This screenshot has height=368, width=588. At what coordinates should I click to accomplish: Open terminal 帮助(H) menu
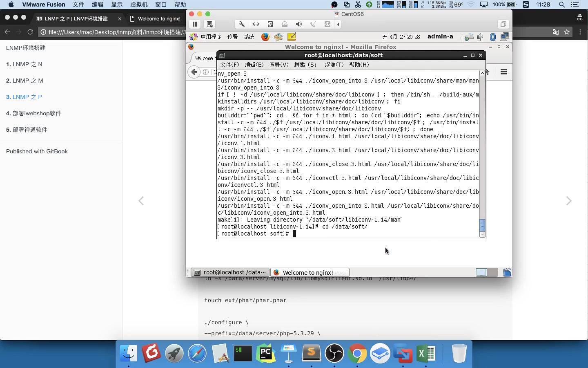click(359, 65)
